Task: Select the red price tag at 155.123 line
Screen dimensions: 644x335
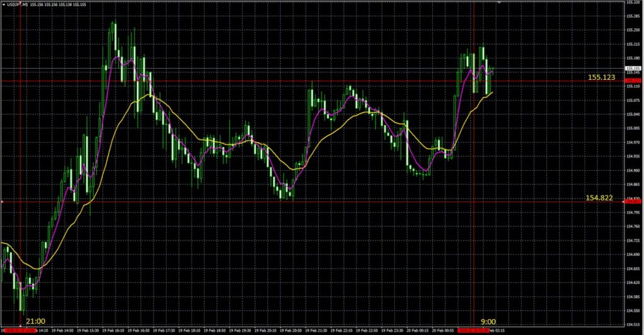Action: pos(633,81)
